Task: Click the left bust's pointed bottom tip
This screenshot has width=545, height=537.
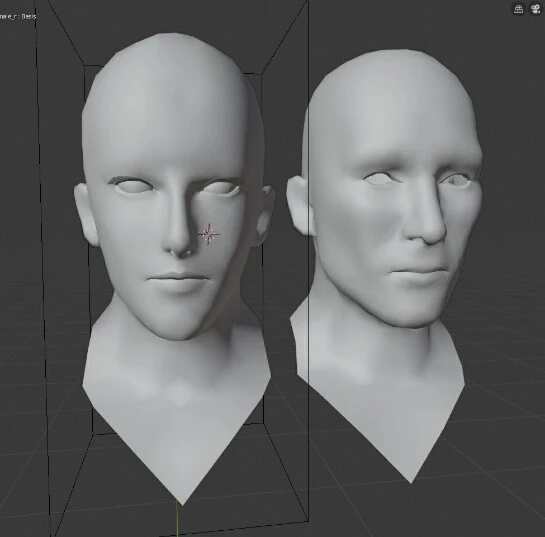Action: tap(181, 501)
